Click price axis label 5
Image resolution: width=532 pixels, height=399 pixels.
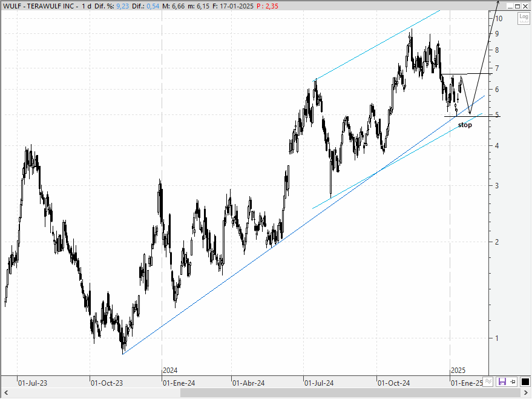tap(497, 115)
